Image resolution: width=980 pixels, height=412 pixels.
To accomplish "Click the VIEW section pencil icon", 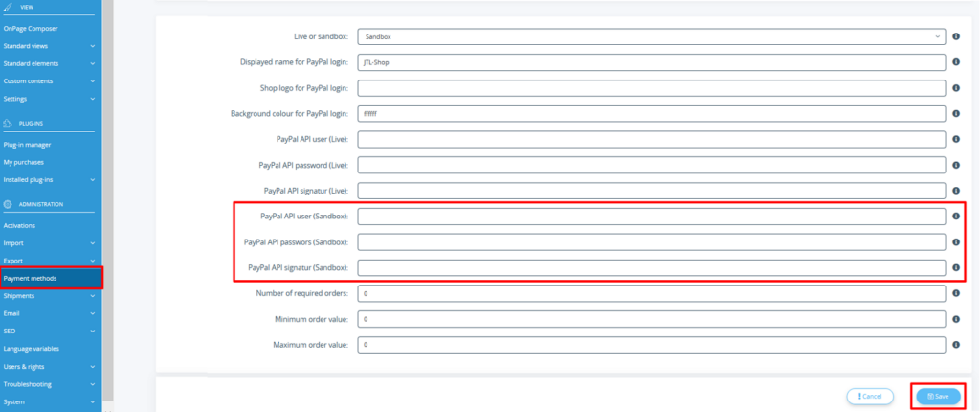I will pyautogui.click(x=8, y=7).
